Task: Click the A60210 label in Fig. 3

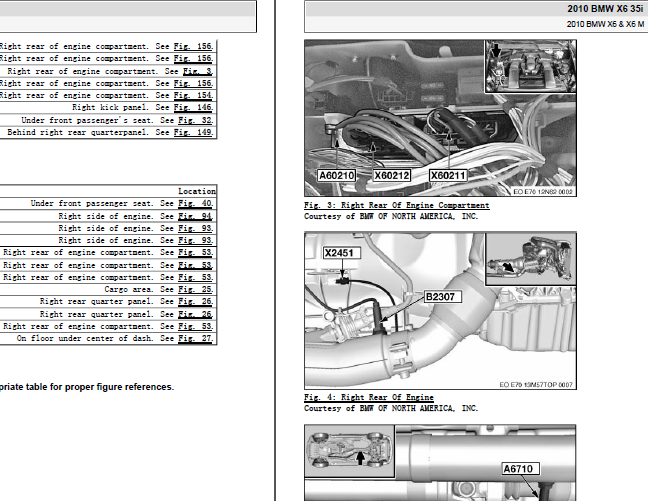Action: [337, 176]
